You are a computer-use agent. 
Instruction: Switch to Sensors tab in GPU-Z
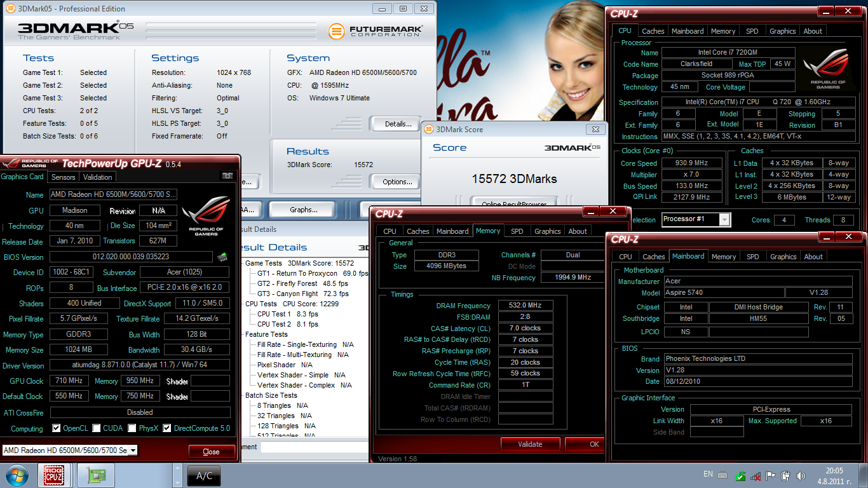coord(64,177)
